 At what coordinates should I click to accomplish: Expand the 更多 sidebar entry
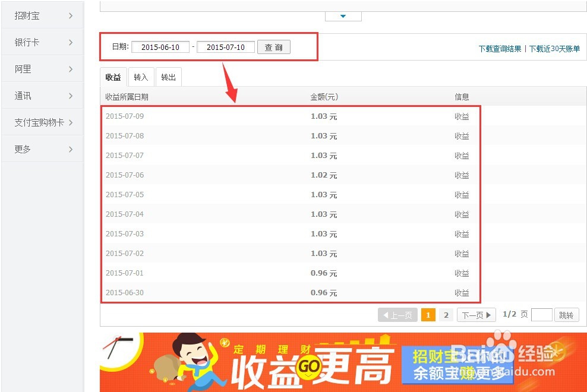(x=42, y=149)
